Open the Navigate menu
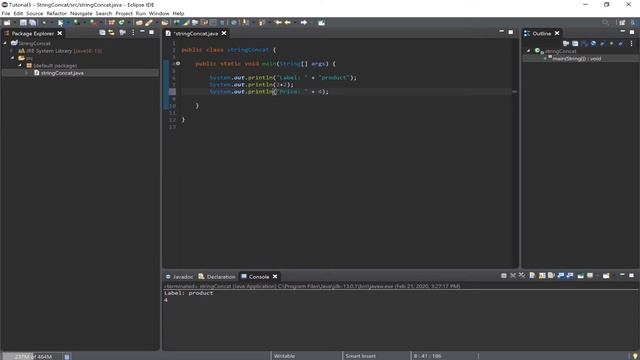The image size is (640, 360). 81,13
